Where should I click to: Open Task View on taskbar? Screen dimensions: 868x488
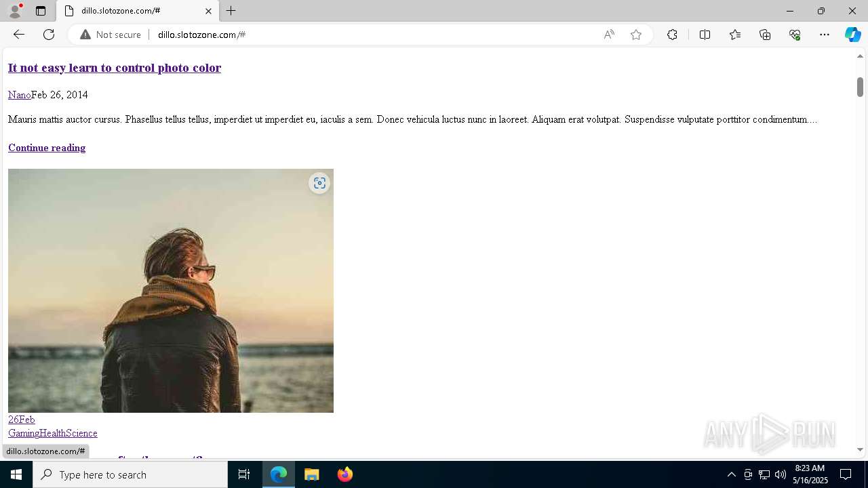pos(244,474)
